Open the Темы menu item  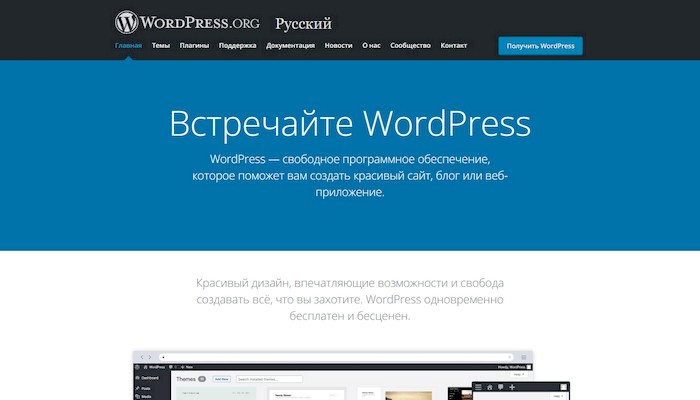[161, 45]
